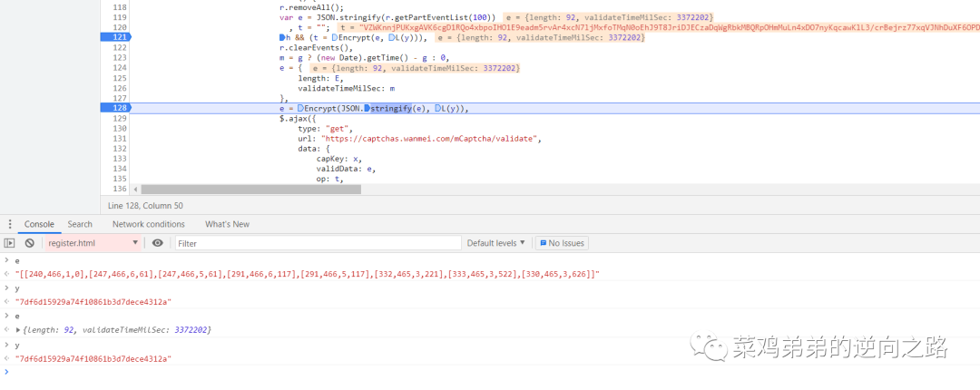This screenshot has height=390, width=980.
Task: Click line number 136 in the gutter
Action: 119,189
